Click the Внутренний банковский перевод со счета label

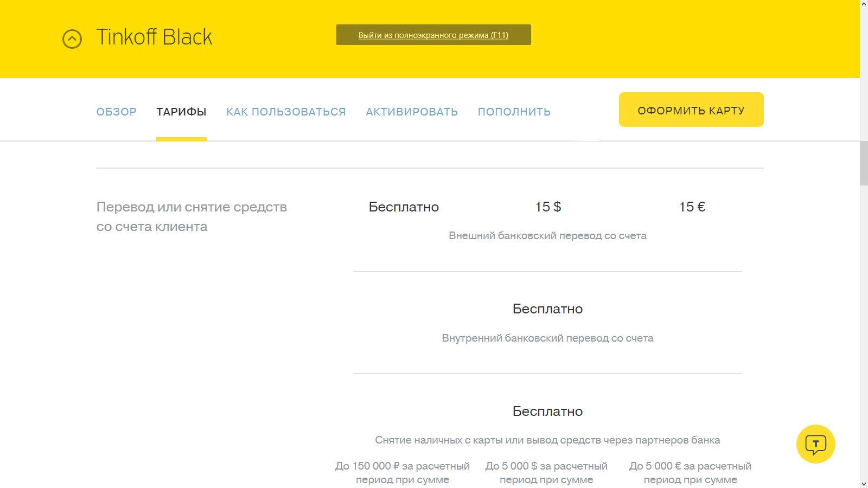[x=547, y=338]
